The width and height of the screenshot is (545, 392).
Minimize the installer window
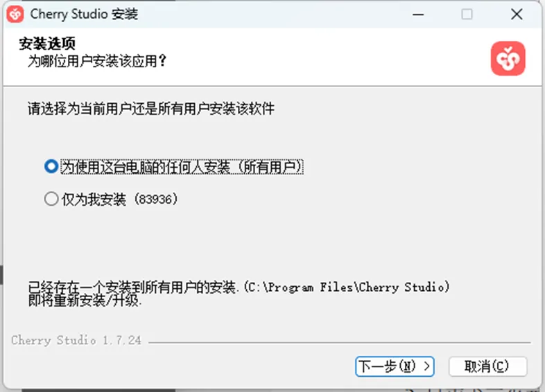tap(418, 15)
